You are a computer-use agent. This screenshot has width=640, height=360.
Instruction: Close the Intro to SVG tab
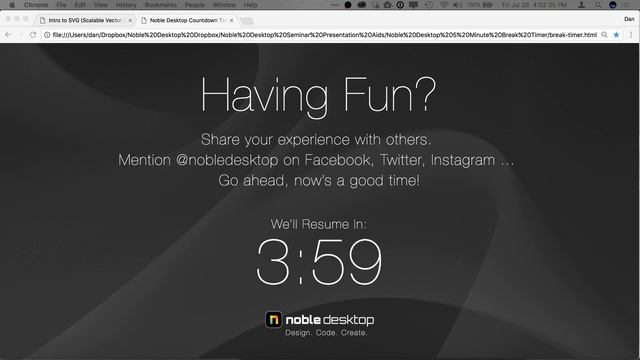click(x=130, y=20)
